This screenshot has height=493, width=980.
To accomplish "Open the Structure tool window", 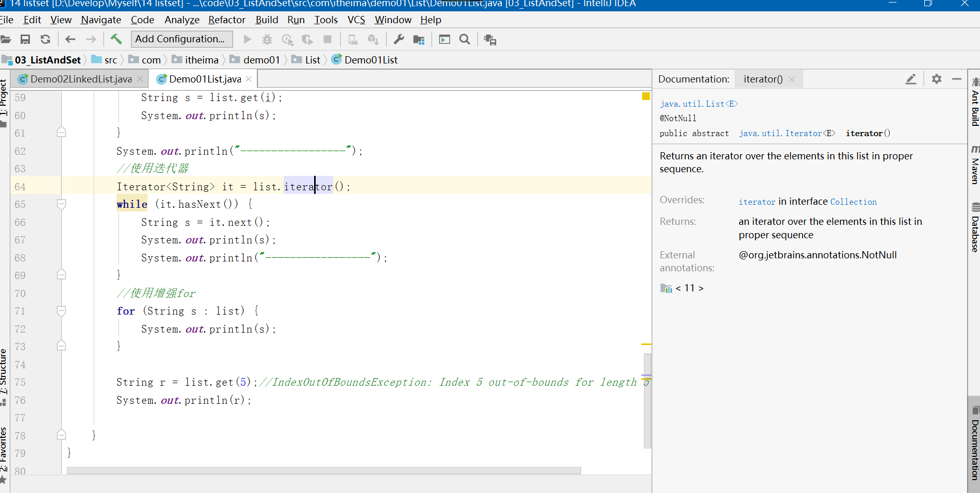I will click(4, 376).
